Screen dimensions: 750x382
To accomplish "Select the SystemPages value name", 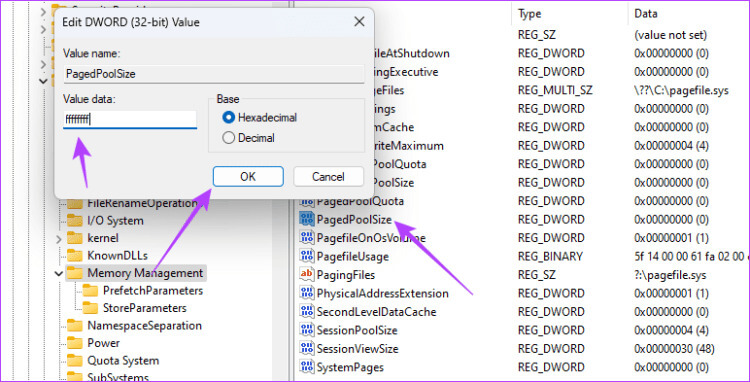I will 350,367.
